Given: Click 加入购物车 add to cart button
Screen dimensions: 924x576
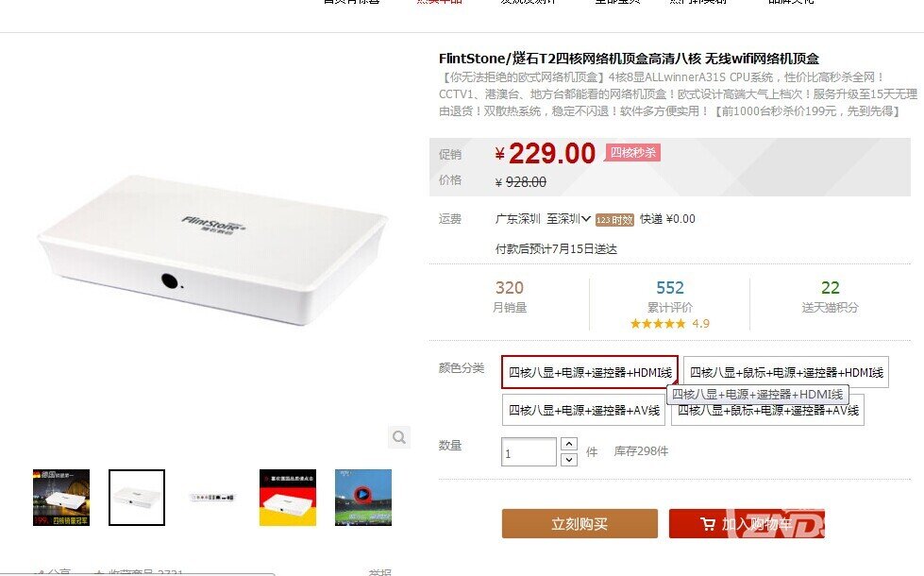Looking at the screenshot, I should point(747,523).
